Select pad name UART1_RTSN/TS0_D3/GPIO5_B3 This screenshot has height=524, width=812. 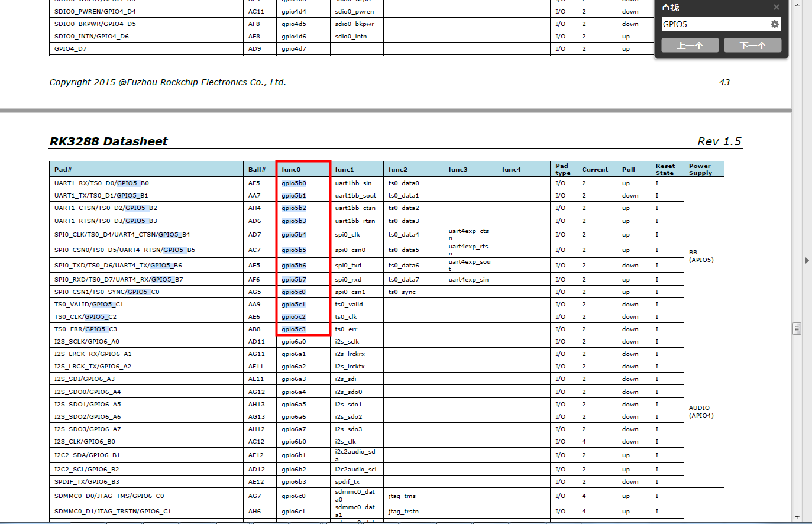click(x=106, y=221)
